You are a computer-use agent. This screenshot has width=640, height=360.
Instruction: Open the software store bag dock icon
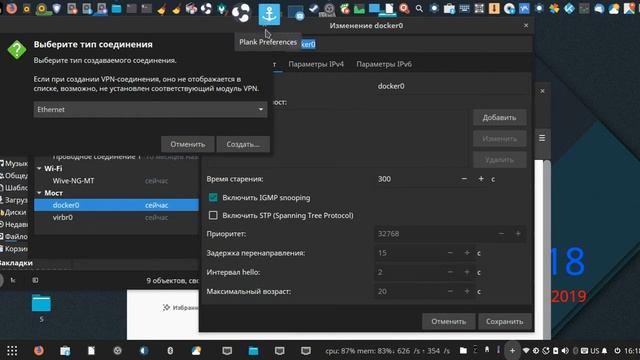(x=449, y=8)
